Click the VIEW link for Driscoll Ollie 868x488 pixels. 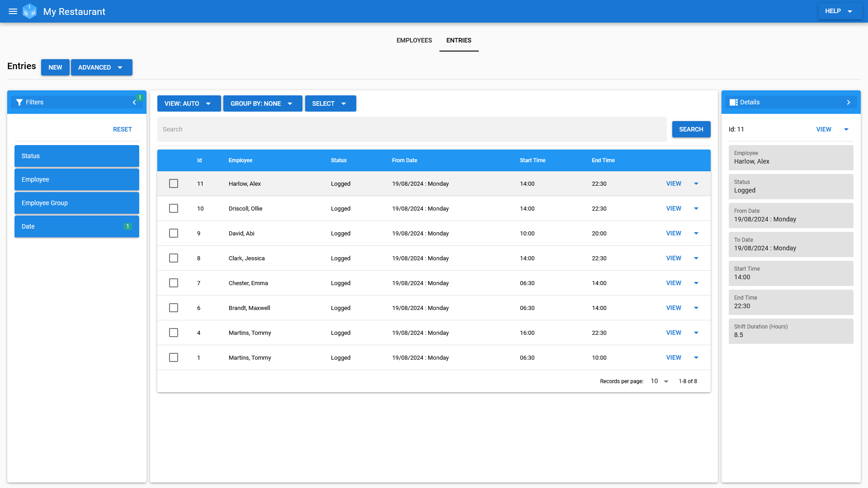674,208
